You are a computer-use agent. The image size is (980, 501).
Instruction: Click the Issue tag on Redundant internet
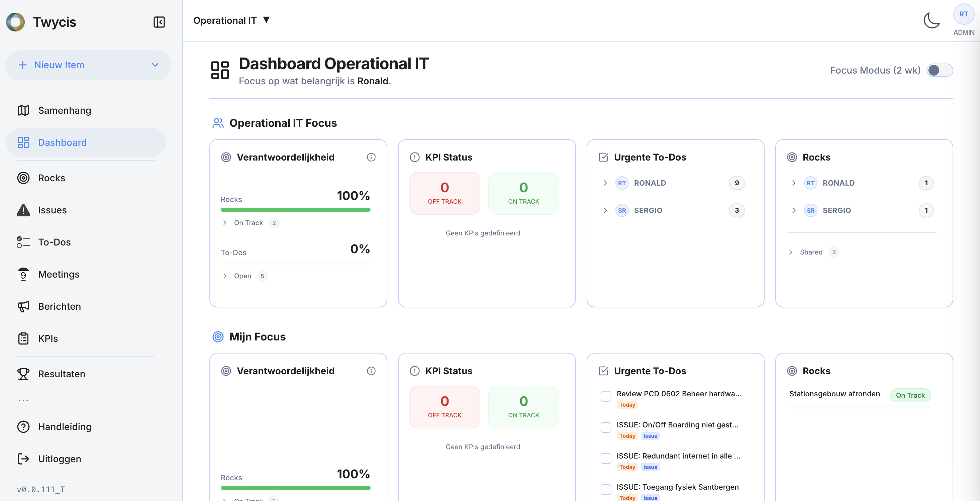coord(650,467)
